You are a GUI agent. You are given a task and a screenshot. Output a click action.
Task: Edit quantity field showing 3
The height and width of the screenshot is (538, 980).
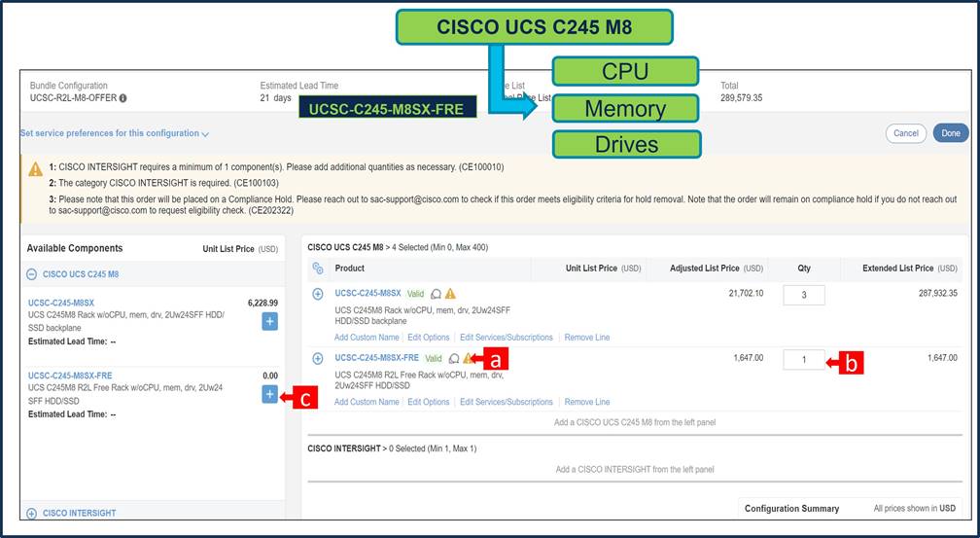tap(804, 296)
